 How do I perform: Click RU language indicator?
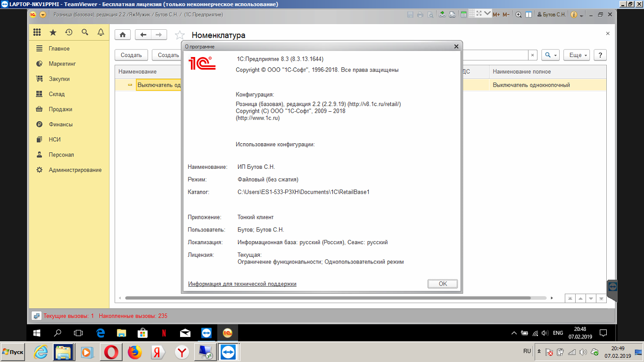pyautogui.click(x=527, y=351)
